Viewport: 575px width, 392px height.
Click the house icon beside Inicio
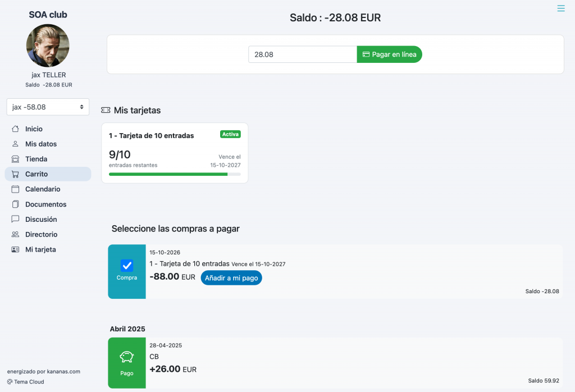coord(15,129)
